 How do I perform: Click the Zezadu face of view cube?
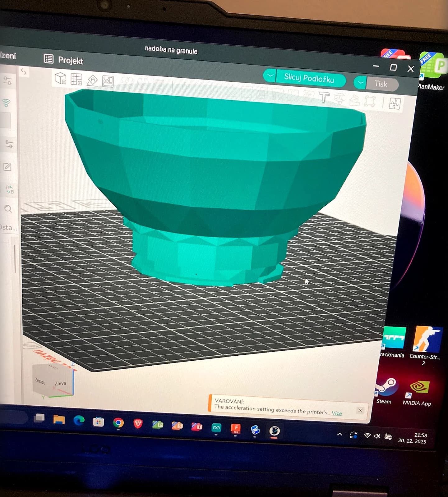tap(40, 381)
